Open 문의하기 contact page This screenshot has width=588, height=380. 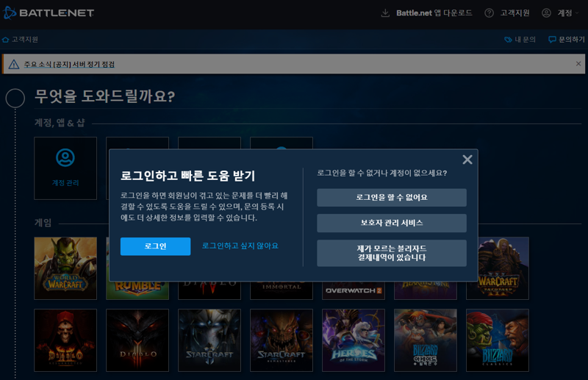572,40
